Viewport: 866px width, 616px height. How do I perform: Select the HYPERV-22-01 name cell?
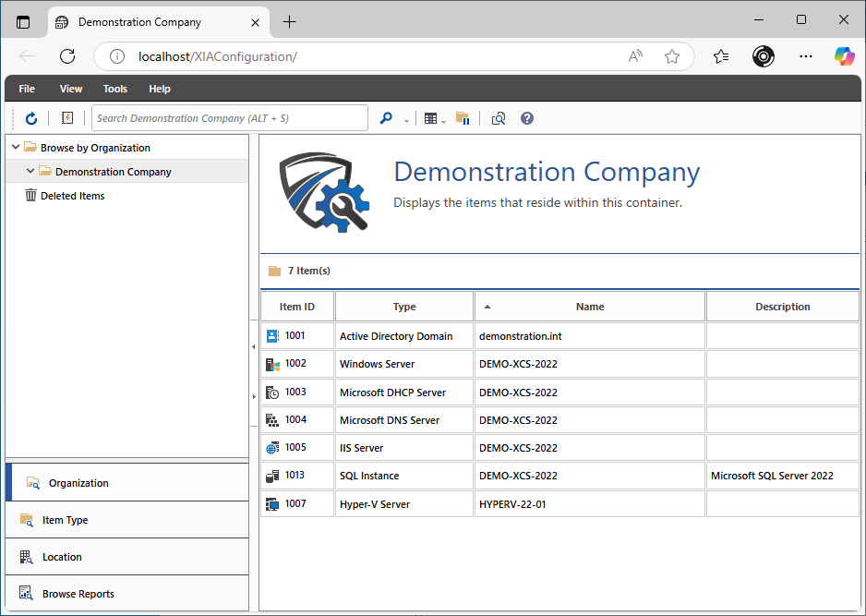[x=590, y=504]
